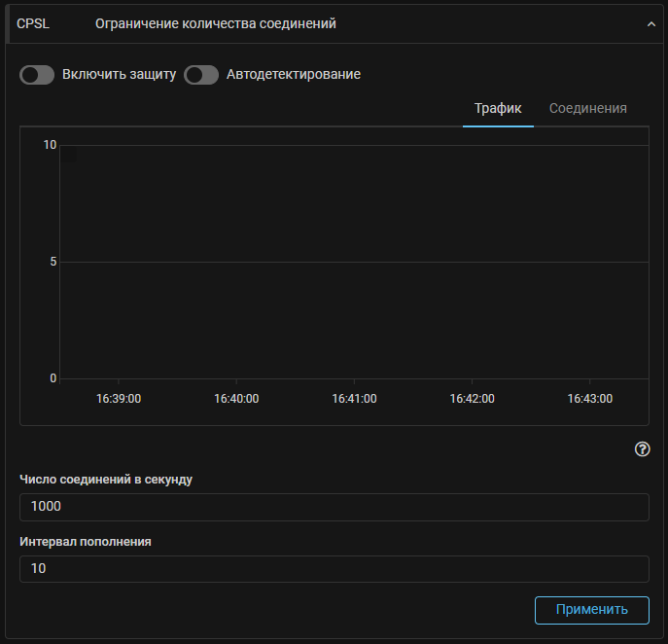This screenshot has width=668, height=644.
Task: Click the "Интервал пополнения" input field
Action: point(334,568)
